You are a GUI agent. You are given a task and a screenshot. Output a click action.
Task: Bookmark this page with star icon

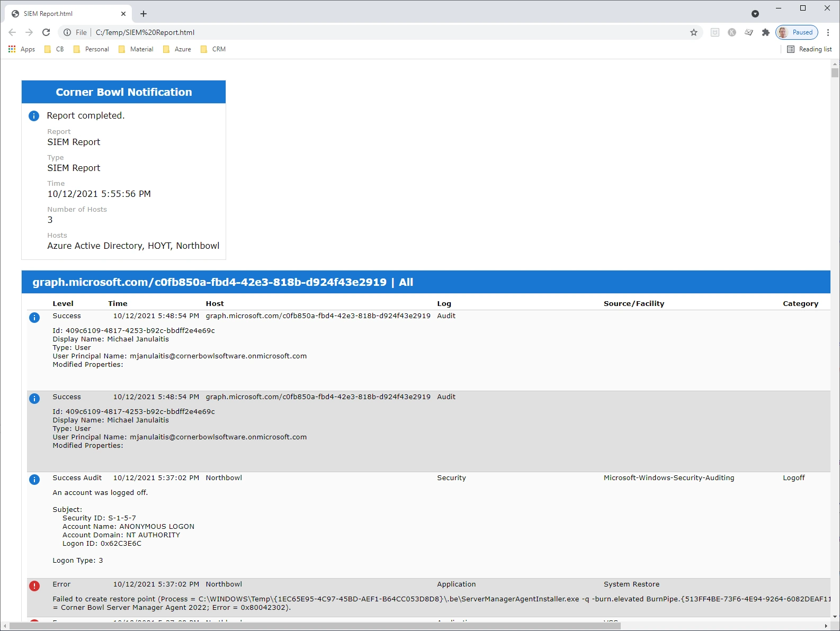click(x=694, y=32)
